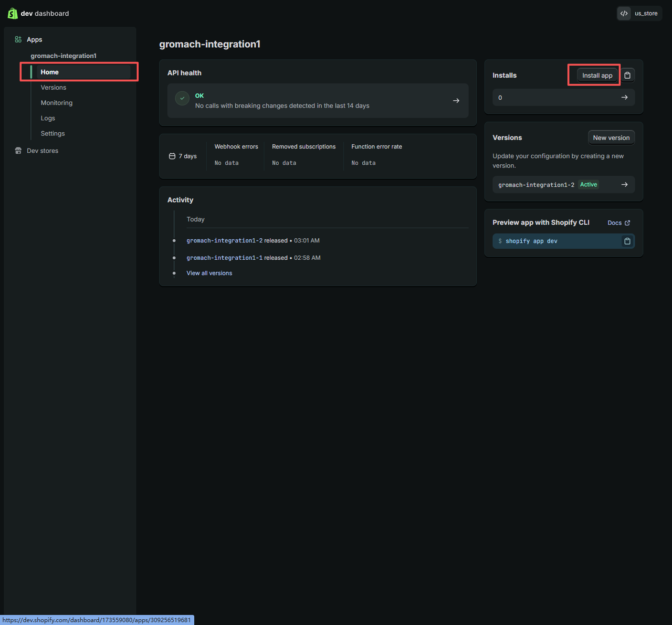Copy the shopify app dev command
Image resolution: width=672 pixels, height=625 pixels.
pos(627,241)
